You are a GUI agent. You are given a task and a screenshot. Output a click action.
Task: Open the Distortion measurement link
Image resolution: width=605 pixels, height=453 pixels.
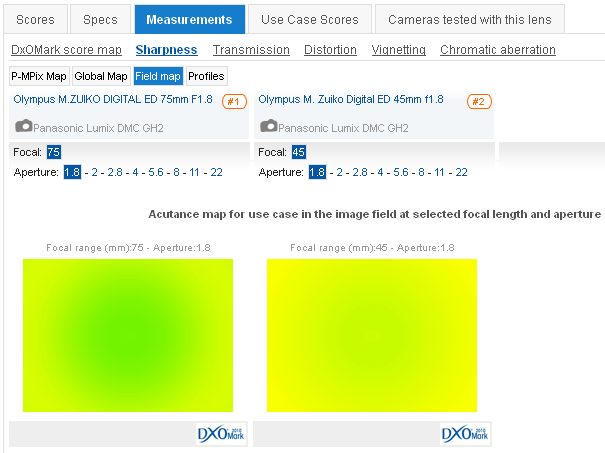tap(329, 50)
